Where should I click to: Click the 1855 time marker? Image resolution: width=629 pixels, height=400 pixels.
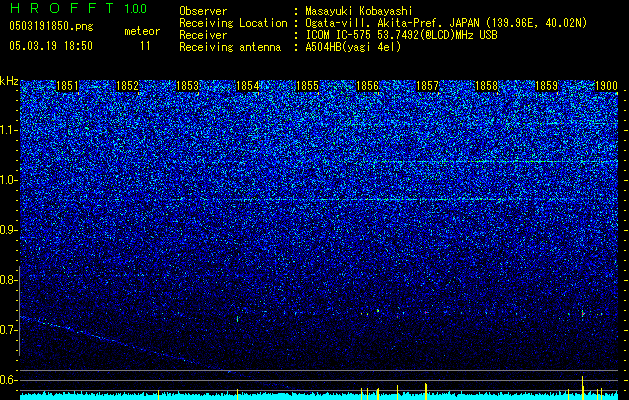307,86
